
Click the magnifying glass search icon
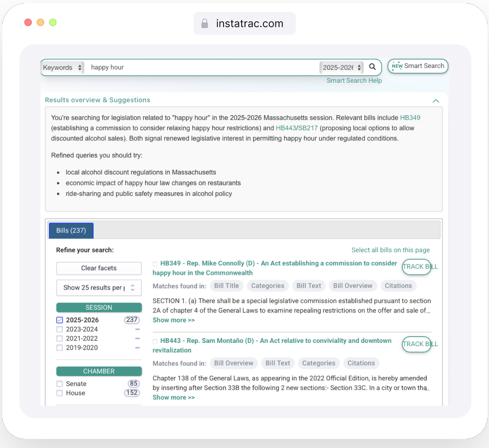point(372,67)
